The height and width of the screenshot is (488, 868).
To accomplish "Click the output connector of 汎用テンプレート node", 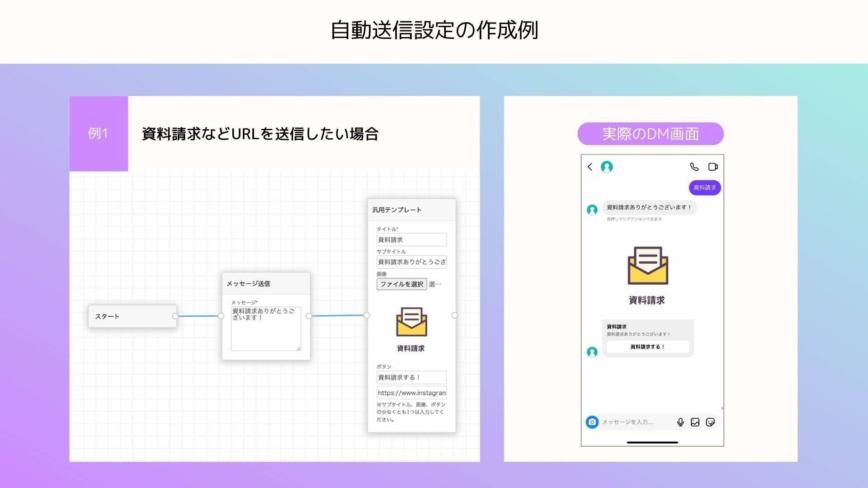I will [x=454, y=315].
